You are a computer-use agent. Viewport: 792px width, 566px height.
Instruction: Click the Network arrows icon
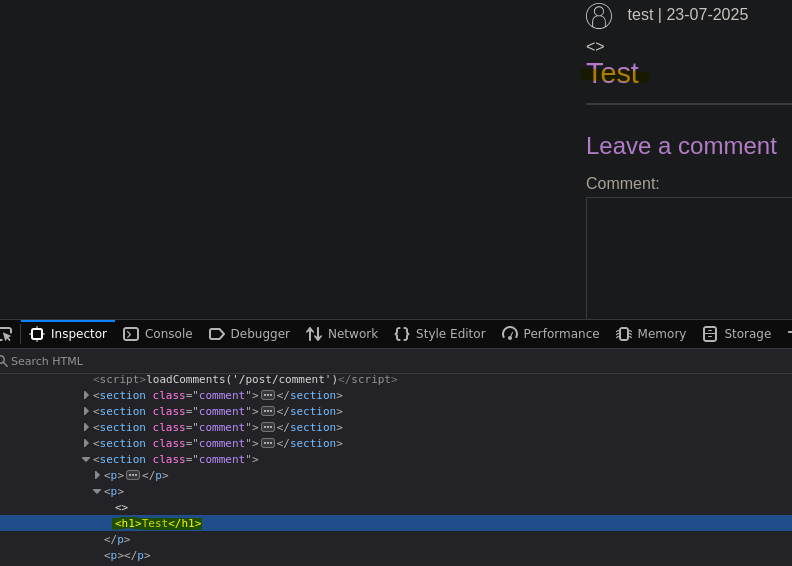(314, 334)
